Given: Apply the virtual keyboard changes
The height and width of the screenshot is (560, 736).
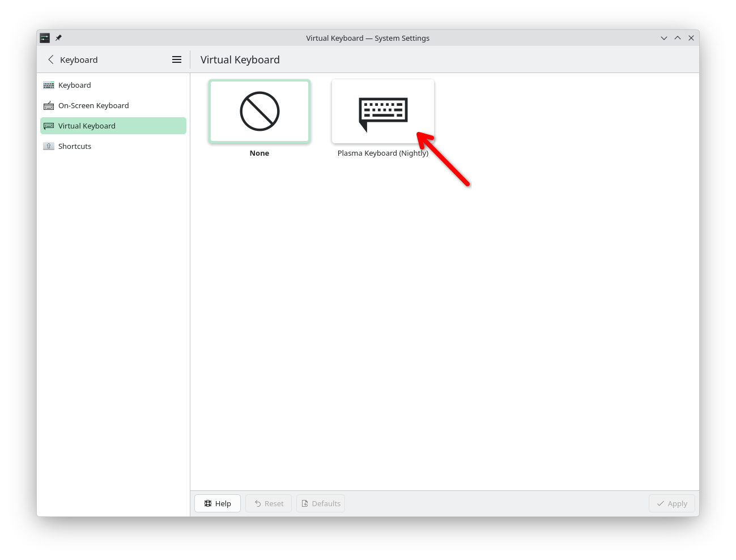Looking at the screenshot, I should (x=671, y=503).
